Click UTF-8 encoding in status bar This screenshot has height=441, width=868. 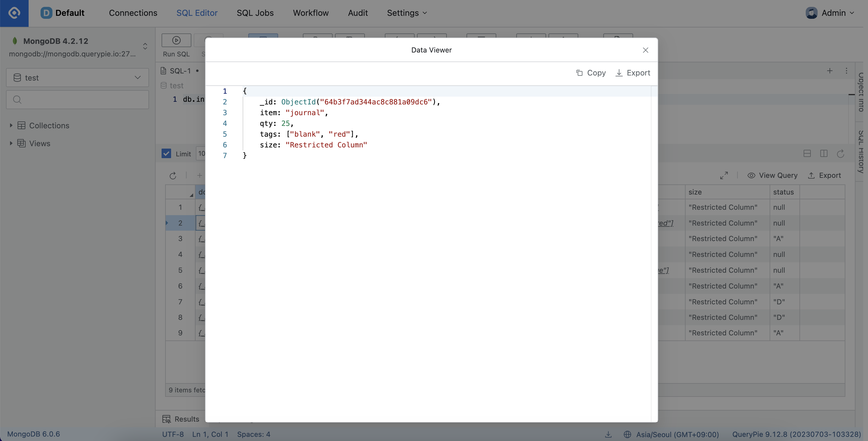tap(173, 434)
